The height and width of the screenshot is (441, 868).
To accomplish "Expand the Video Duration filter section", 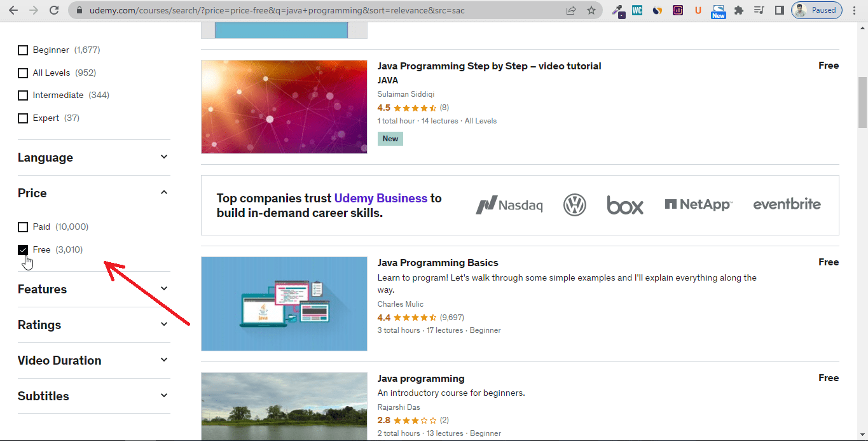I will 93,360.
